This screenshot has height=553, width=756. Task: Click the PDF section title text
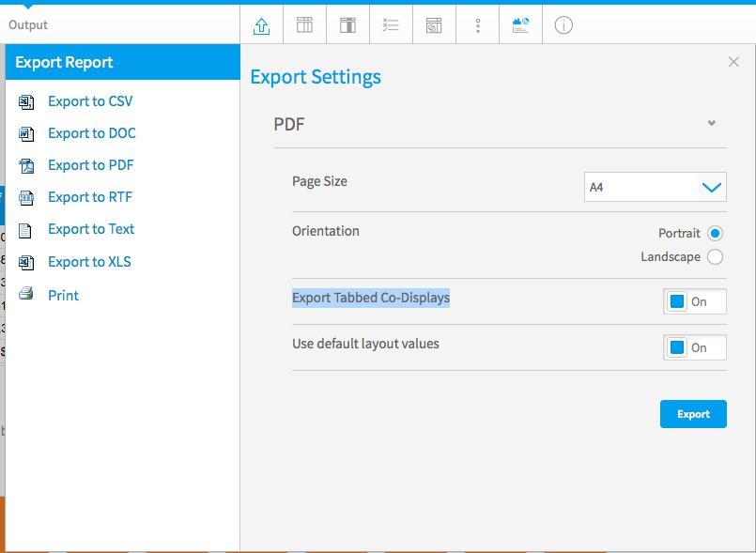tap(289, 124)
